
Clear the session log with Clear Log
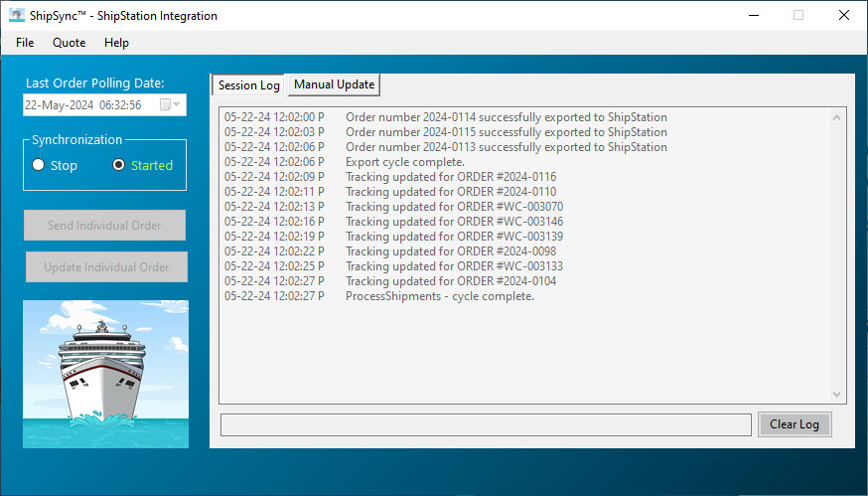795,424
